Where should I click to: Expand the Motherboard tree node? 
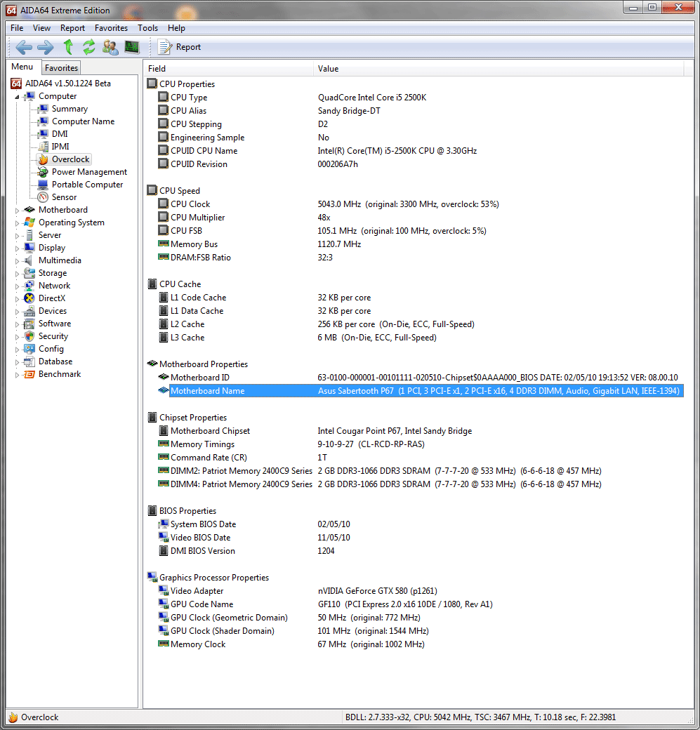point(18,211)
